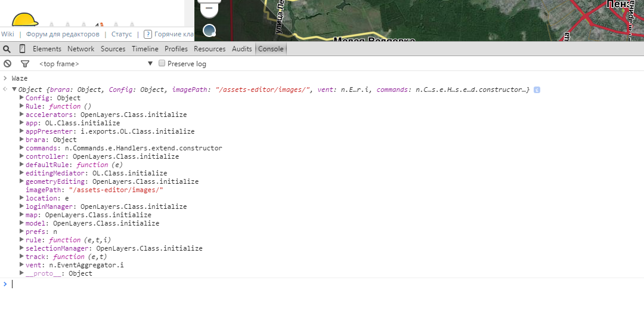
Task: Open the top frame context dropdown
Action: coord(95,64)
